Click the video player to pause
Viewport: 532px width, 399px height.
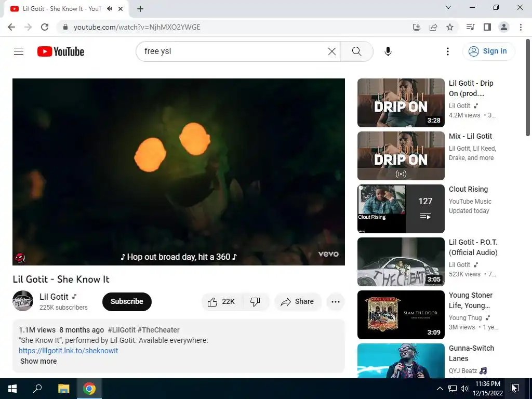[179, 171]
